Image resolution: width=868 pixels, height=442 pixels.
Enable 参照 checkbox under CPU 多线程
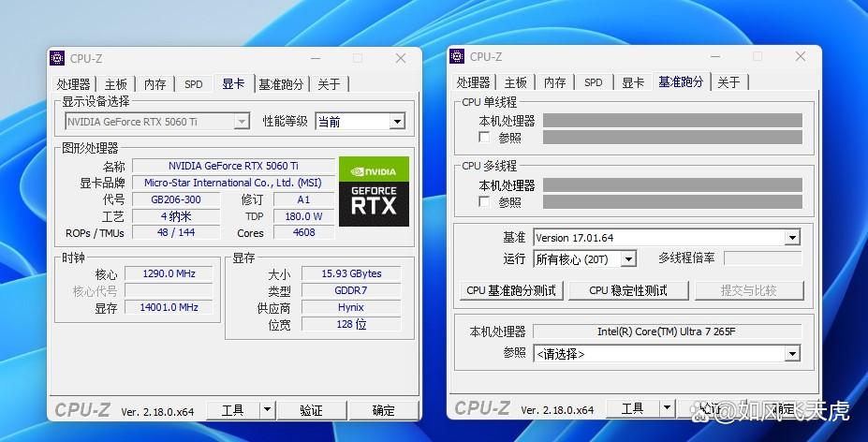(484, 201)
